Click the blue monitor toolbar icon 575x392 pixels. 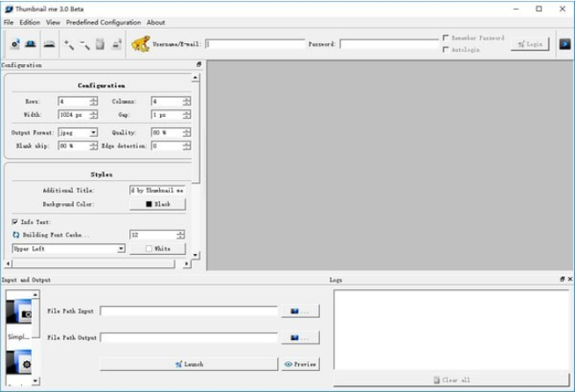click(x=30, y=43)
